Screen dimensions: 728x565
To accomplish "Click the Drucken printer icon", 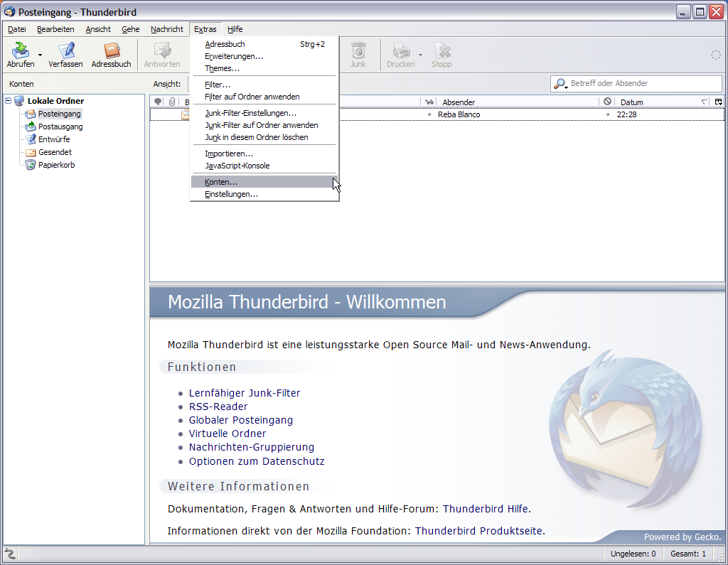I will pyautogui.click(x=401, y=50).
